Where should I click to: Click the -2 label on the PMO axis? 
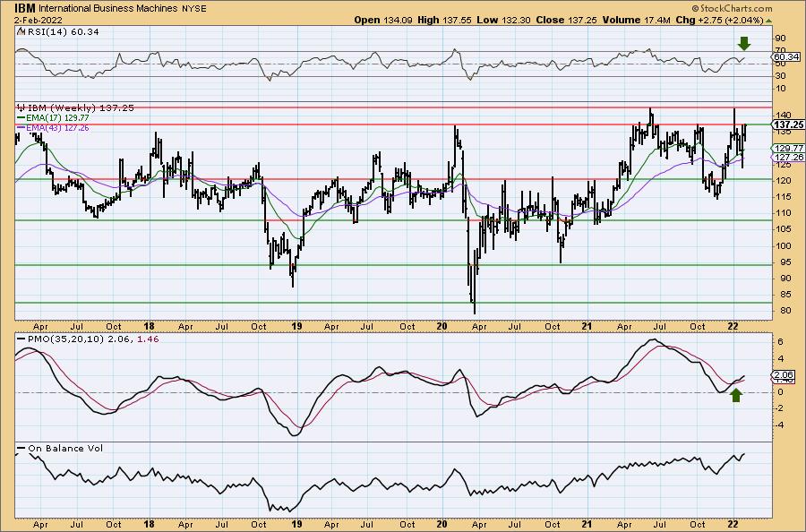pyautogui.click(x=780, y=408)
